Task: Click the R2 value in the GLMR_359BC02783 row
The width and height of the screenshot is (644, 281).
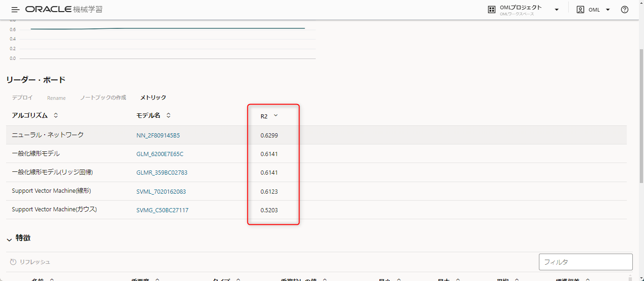Action: coord(269,173)
